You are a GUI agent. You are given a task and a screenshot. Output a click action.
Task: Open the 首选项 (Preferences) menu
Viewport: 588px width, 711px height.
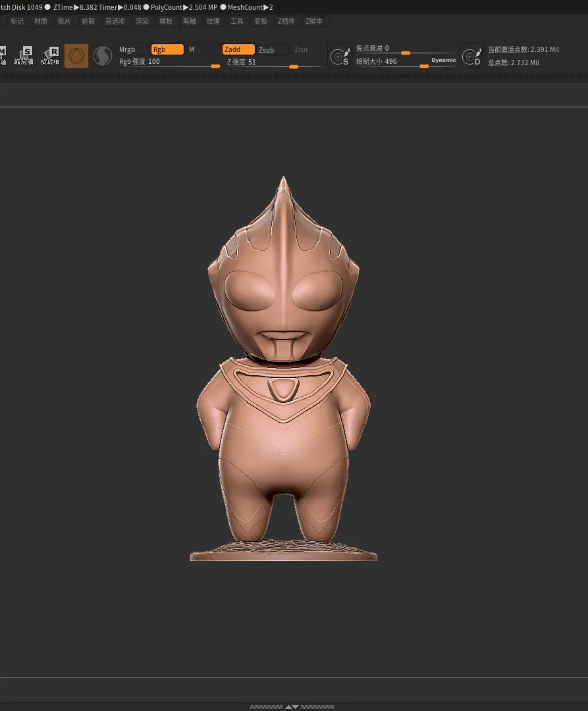tap(115, 21)
